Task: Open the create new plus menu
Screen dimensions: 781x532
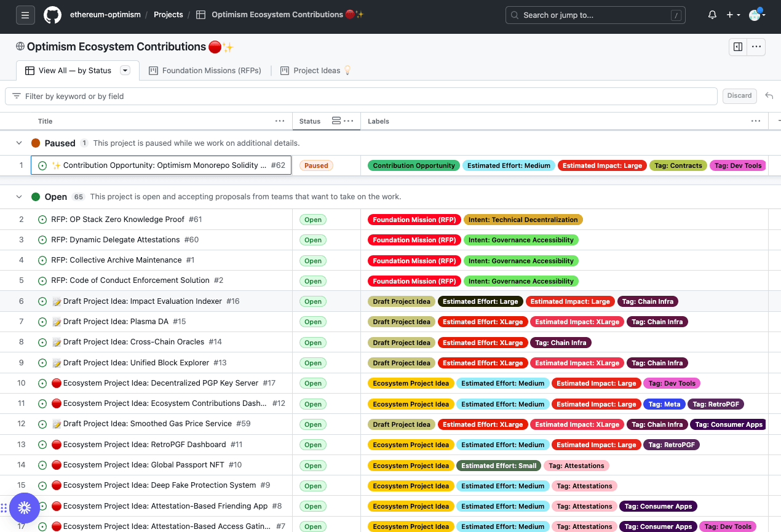Action: point(733,15)
